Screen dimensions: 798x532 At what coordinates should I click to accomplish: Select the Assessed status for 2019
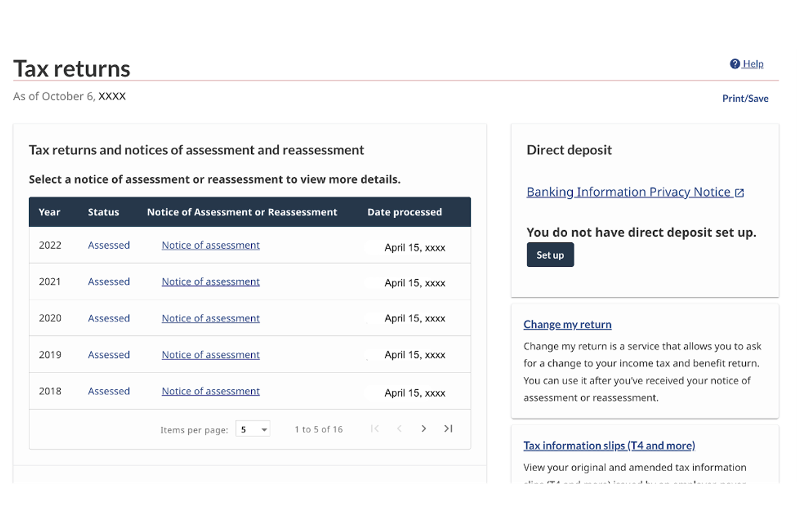pos(109,355)
